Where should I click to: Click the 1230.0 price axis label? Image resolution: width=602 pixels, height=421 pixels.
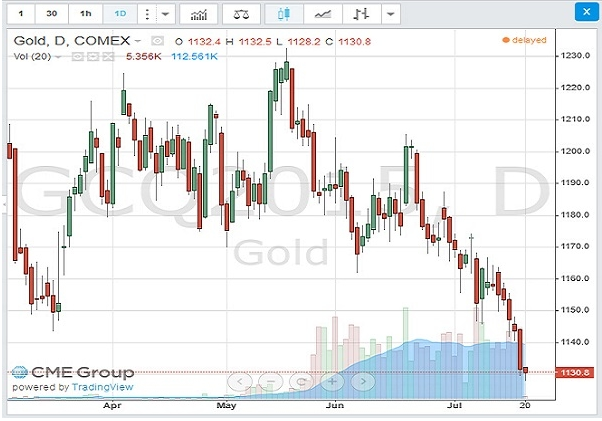click(575, 56)
